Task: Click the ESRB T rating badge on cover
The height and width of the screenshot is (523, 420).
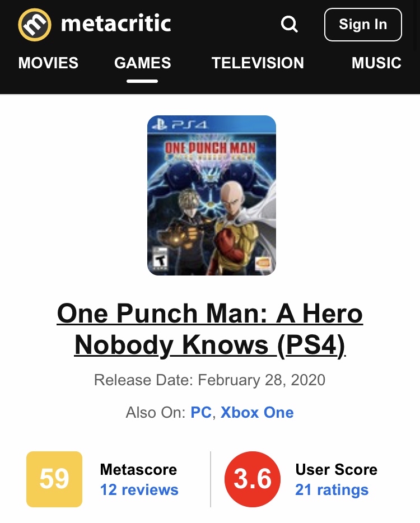Action: tap(160, 259)
